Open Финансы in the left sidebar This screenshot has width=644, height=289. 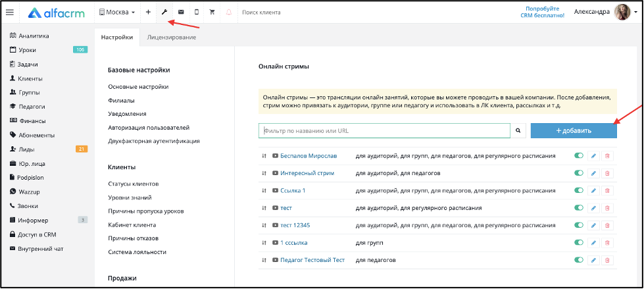pos(32,121)
